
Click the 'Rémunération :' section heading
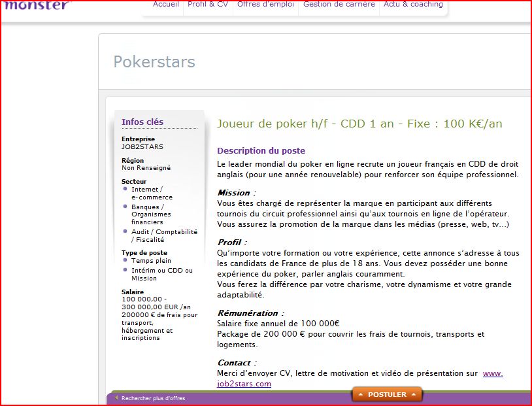tap(251, 313)
